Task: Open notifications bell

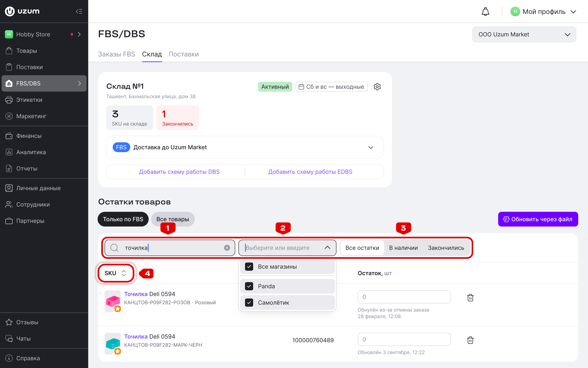Action: point(485,11)
